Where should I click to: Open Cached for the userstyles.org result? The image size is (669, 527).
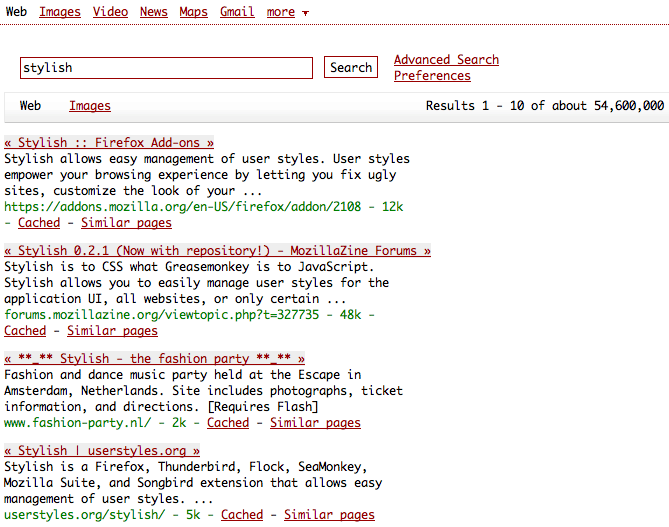242,515
